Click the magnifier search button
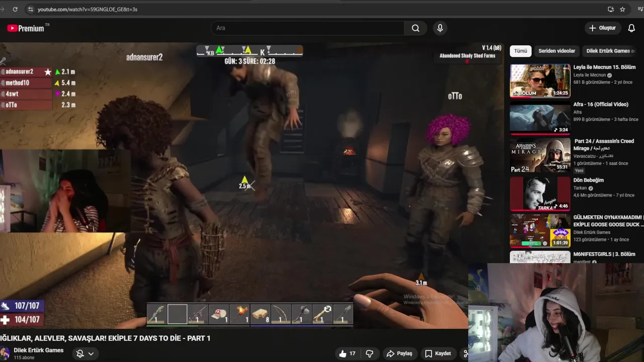 point(416,28)
